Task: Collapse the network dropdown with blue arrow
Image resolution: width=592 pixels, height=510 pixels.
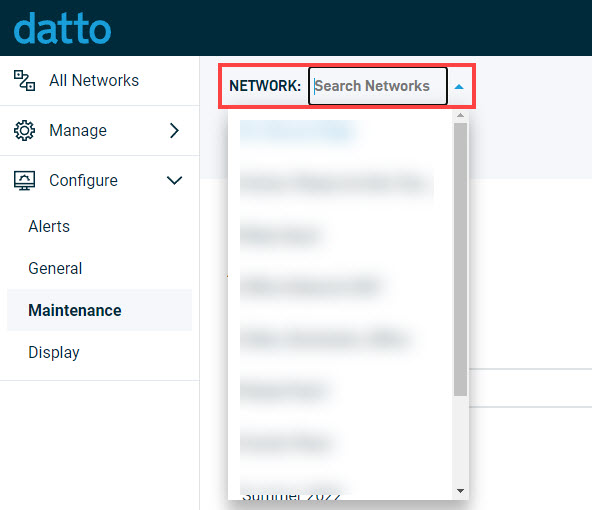Action: [x=459, y=87]
